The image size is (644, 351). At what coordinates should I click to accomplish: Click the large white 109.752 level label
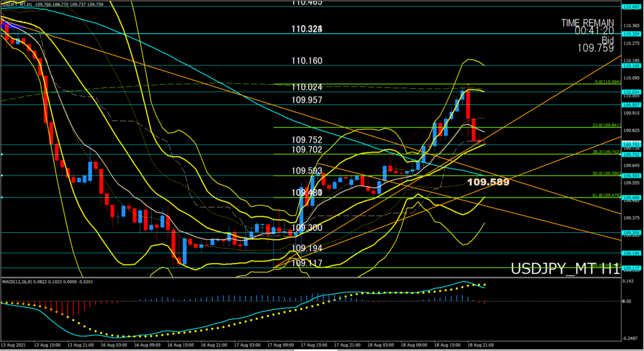(307, 140)
